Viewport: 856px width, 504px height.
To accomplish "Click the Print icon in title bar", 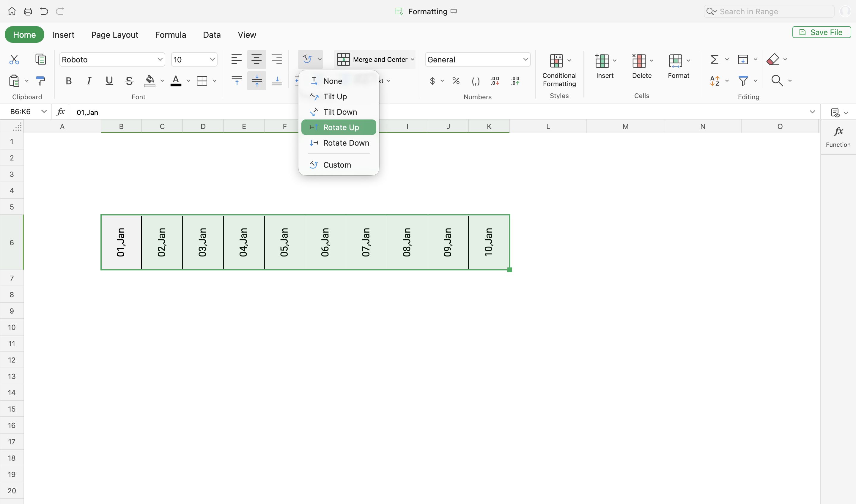I will click(28, 12).
